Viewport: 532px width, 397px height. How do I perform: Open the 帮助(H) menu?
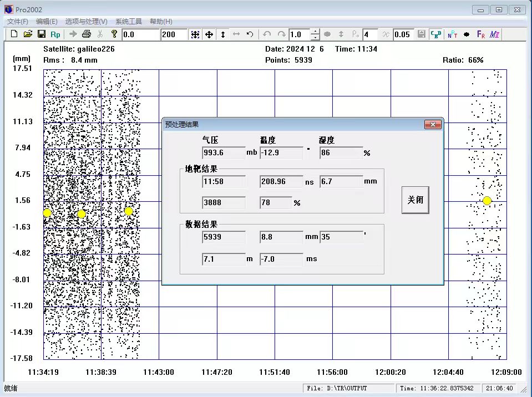coord(161,22)
